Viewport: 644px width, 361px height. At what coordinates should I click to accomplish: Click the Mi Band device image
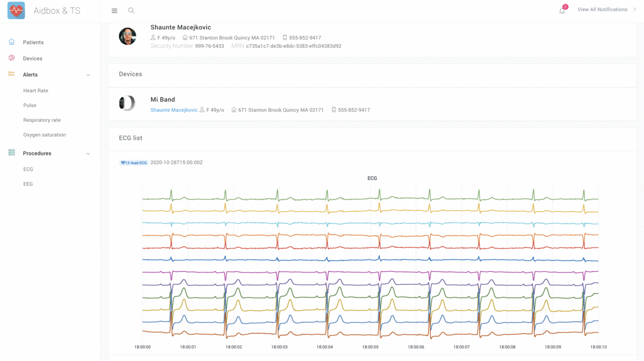click(x=127, y=103)
